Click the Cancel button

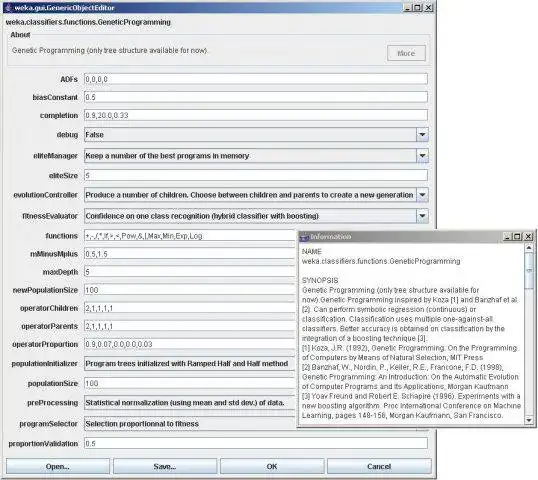[x=379, y=466]
